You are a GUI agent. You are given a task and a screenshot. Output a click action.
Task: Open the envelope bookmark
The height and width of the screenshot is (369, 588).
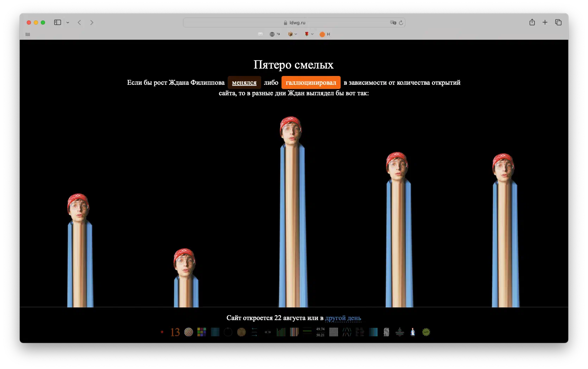click(260, 34)
